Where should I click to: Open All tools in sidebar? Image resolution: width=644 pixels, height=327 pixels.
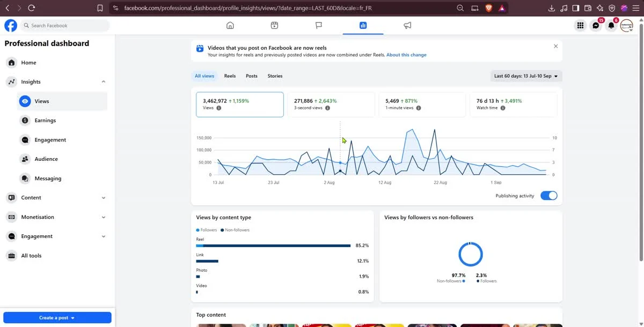coord(56,256)
